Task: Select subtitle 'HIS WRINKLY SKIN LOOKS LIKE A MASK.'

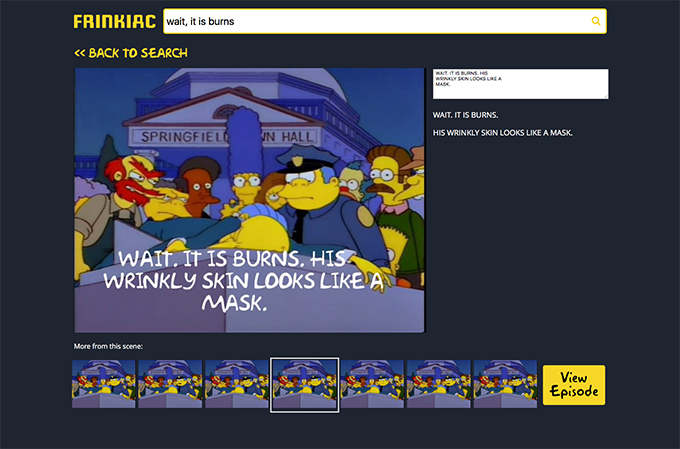Action: tap(503, 133)
